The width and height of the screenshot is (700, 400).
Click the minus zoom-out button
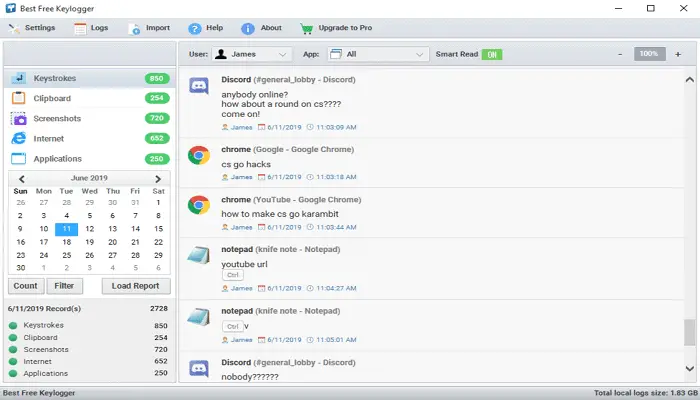point(620,54)
